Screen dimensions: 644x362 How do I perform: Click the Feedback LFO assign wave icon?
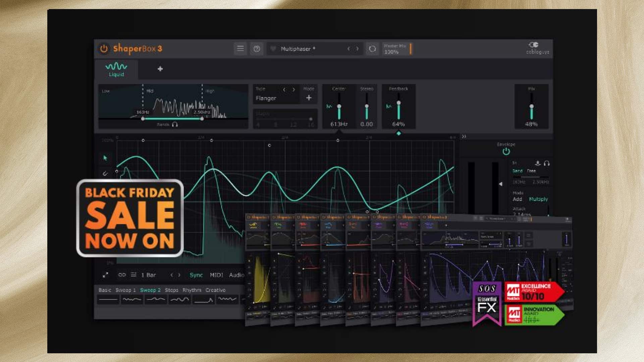pos(389,107)
